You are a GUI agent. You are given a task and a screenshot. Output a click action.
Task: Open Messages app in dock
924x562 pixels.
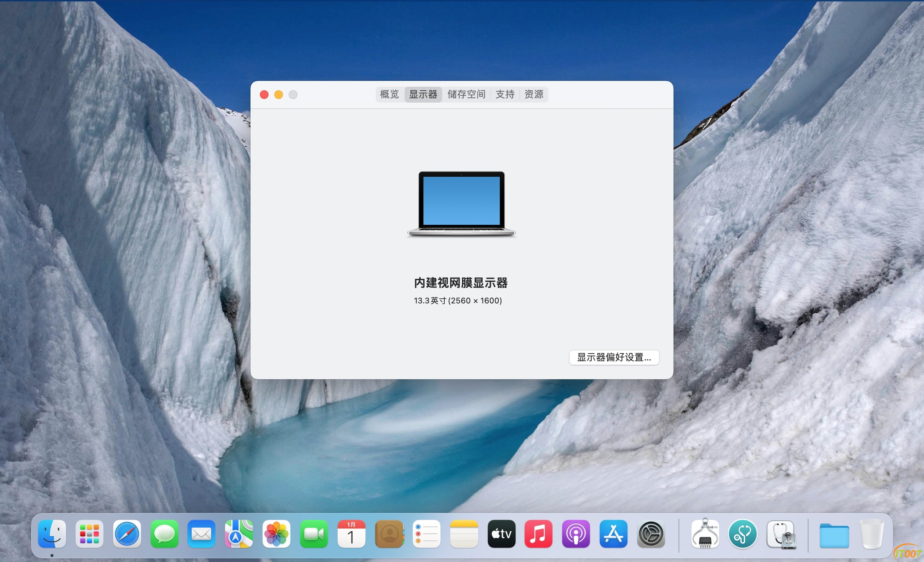point(164,534)
